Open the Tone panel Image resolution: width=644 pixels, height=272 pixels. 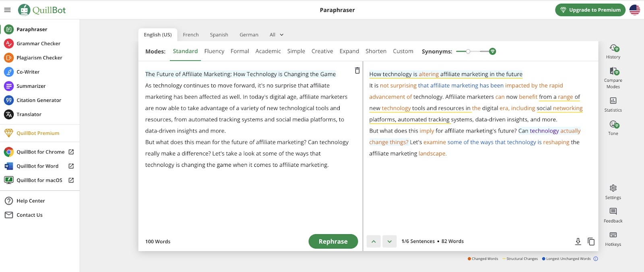pos(613,128)
